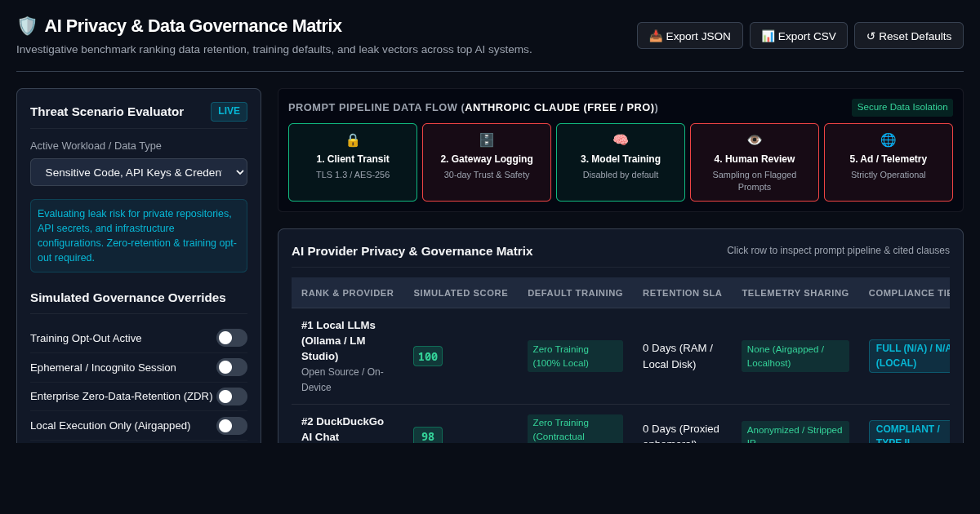Viewport: 980px width, 514px height.
Task: Click the PROMPT PIPELINE DATA FLOW title
Action: [473, 108]
